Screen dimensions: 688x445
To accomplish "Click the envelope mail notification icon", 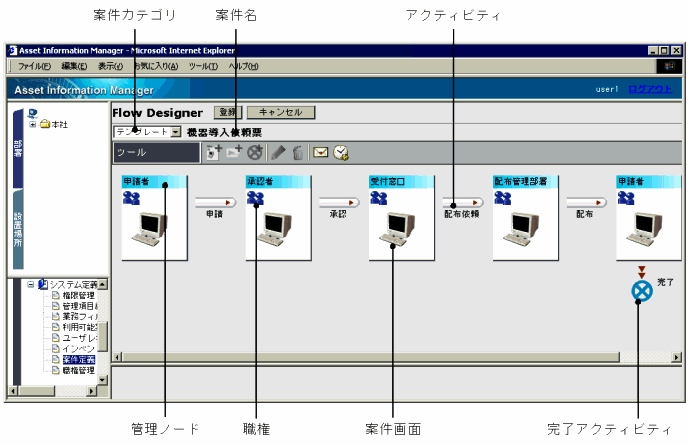I will 321,152.
